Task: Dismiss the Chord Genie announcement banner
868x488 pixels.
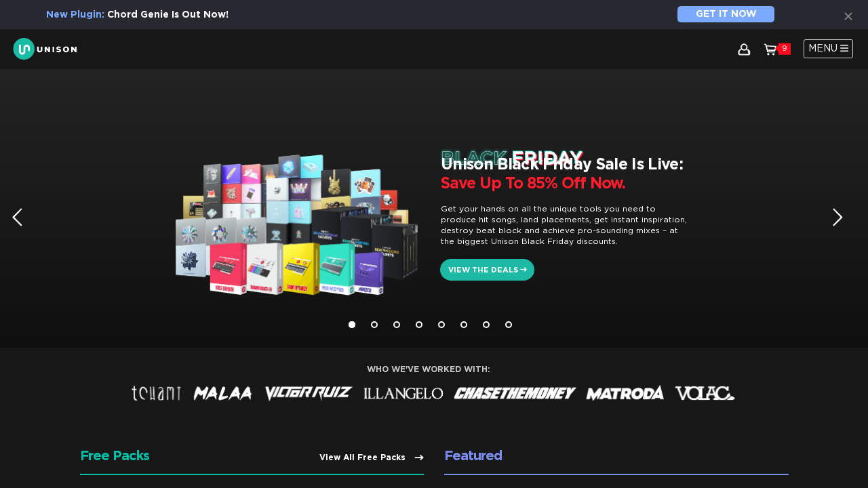Action: (848, 16)
